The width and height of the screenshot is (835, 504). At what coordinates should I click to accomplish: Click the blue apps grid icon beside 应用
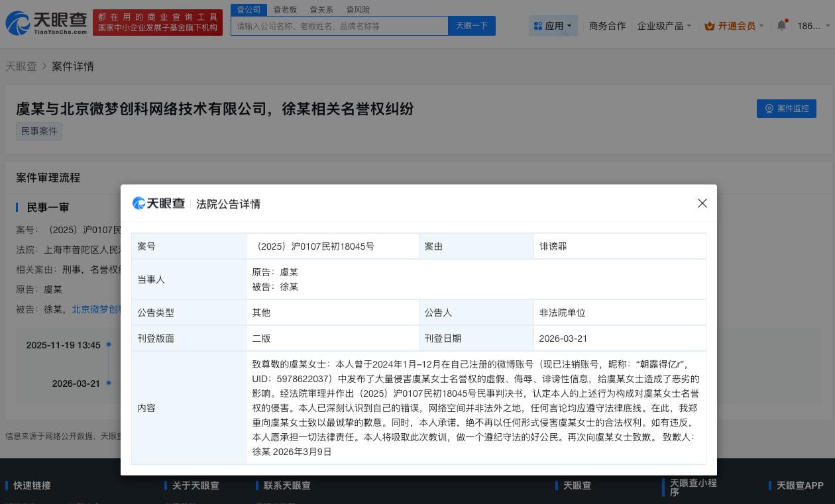click(538, 25)
